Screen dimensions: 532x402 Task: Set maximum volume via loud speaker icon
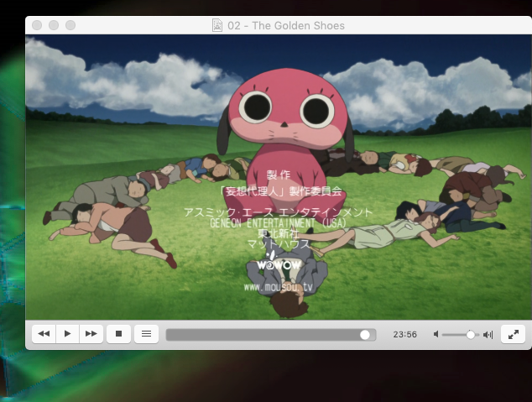[x=488, y=335]
